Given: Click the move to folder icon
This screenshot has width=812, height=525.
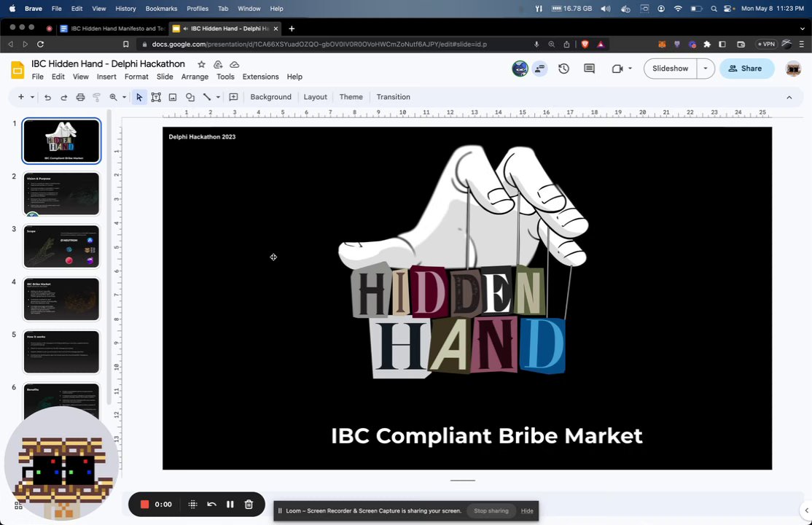Looking at the screenshot, I should pyautogui.click(x=218, y=64).
